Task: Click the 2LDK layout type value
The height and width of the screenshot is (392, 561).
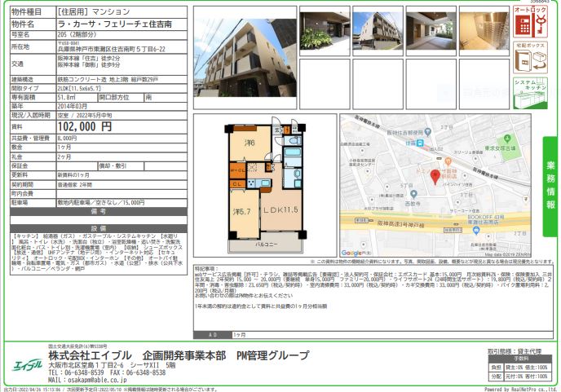Action: point(79,88)
